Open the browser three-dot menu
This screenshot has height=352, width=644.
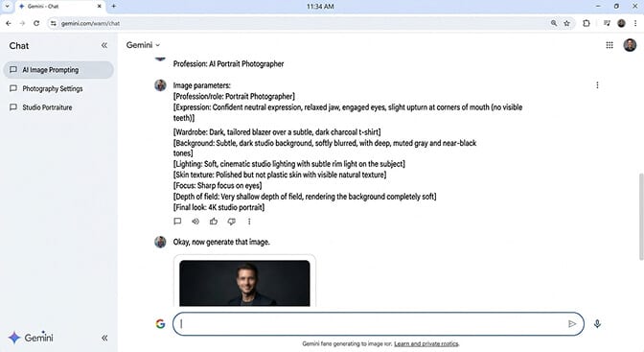click(635, 23)
